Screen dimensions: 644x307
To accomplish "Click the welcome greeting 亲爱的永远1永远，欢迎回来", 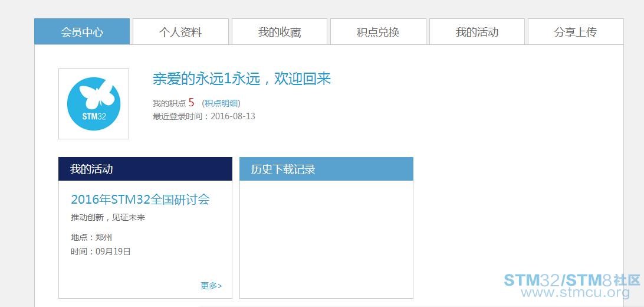I will click(x=242, y=79).
